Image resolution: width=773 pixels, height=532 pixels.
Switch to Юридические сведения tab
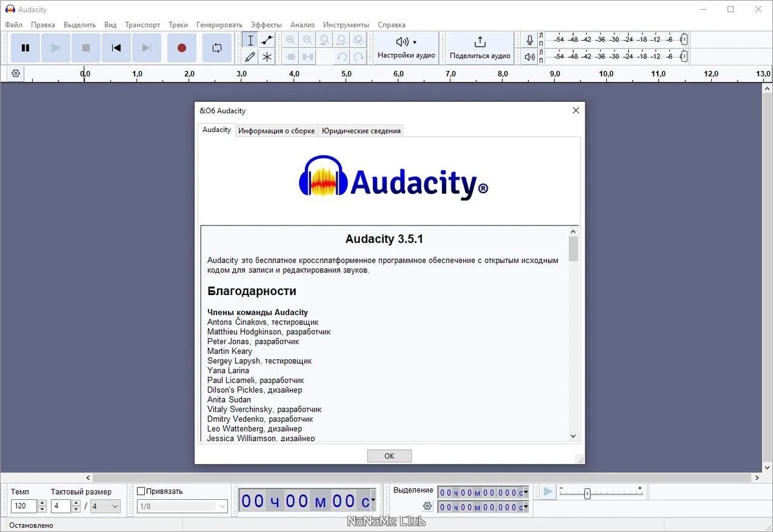(361, 131)
